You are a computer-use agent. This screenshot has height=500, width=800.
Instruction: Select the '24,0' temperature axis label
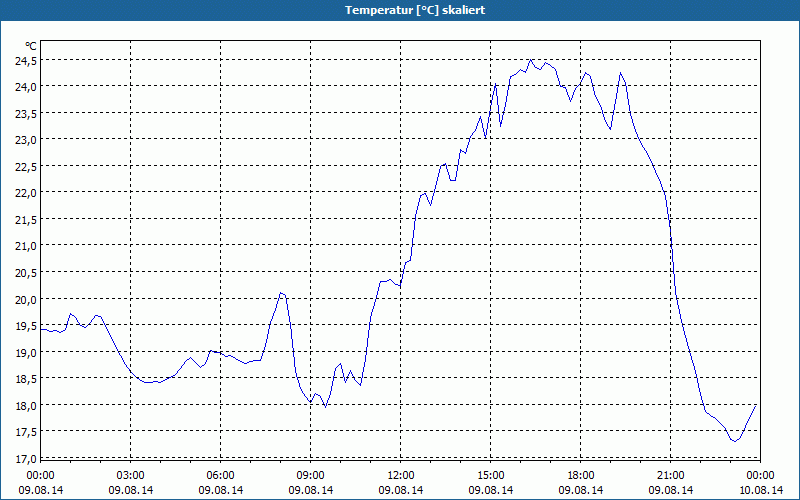(x=26, y=87)
